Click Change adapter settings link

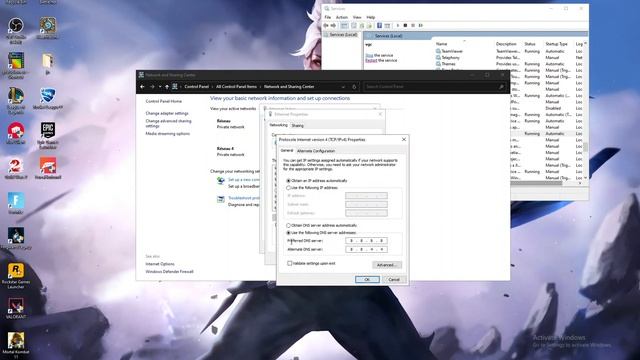167,113
